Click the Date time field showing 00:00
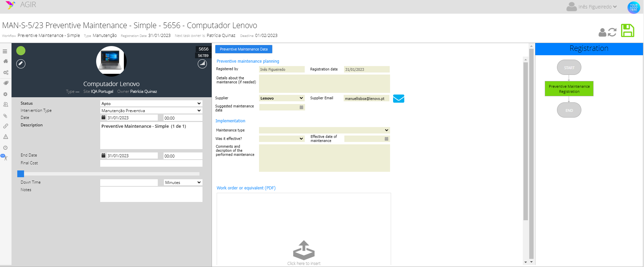 pyautogui.click(x=183, y=118)
